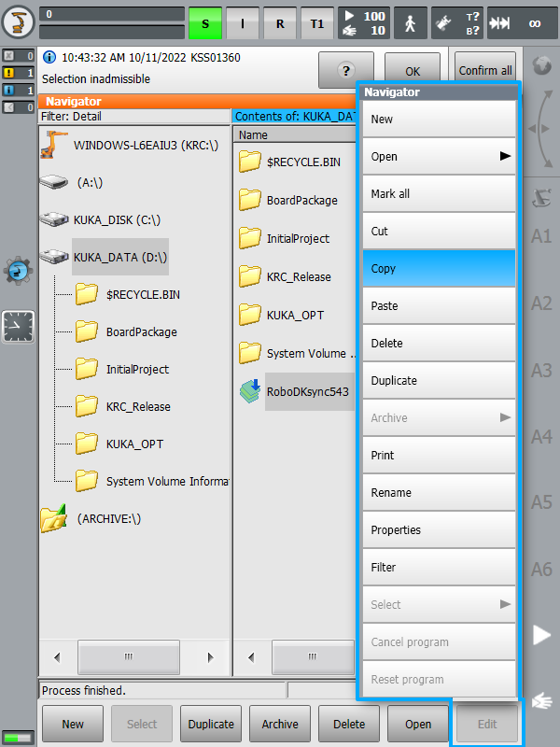Open the incremental jogging infinity icon
Viewport: 560px width, 747px height.
point(523,22)
